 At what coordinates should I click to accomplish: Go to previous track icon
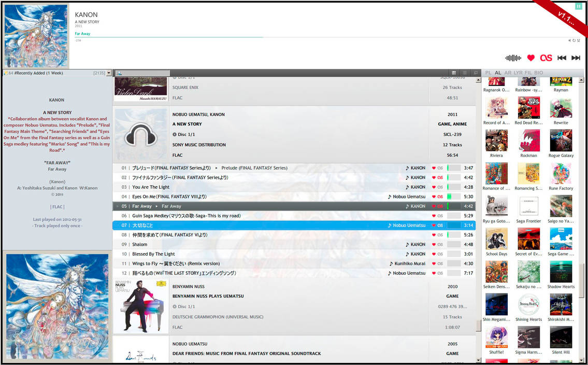tap(562, 58)
